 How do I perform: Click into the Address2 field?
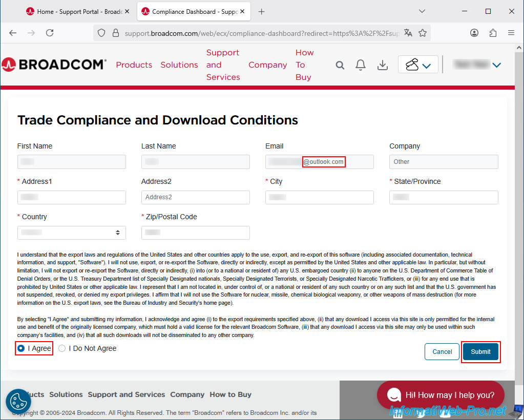point(195,197)
